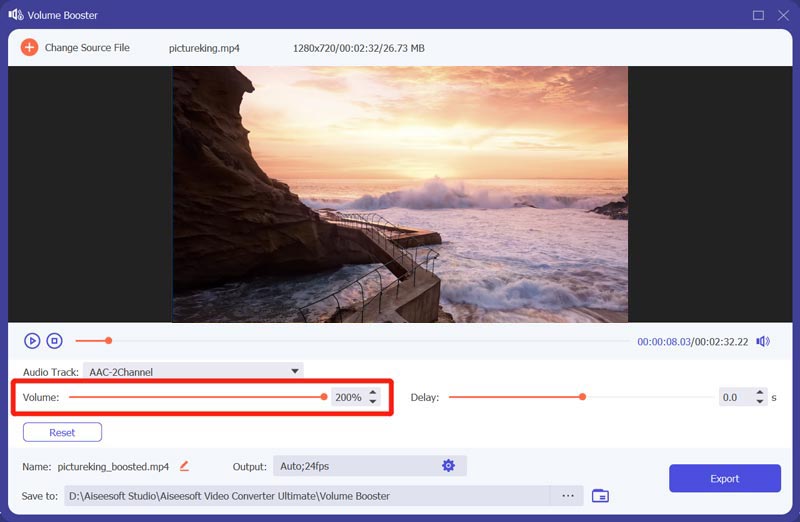Mute the preview with the speaker icon
The width and height of the screenshot is (800, 522).
[x=763, y=341]
